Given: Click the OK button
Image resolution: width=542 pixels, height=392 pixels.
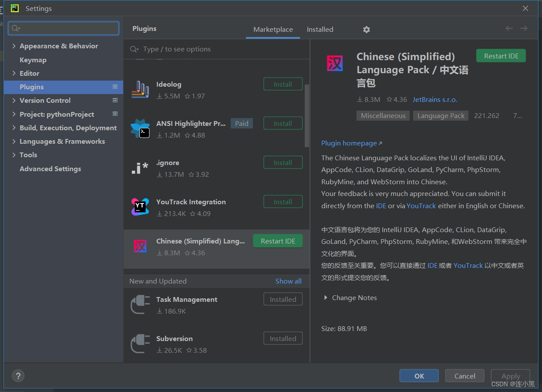Looking at the screenshot, I should (x=419, y=376).
